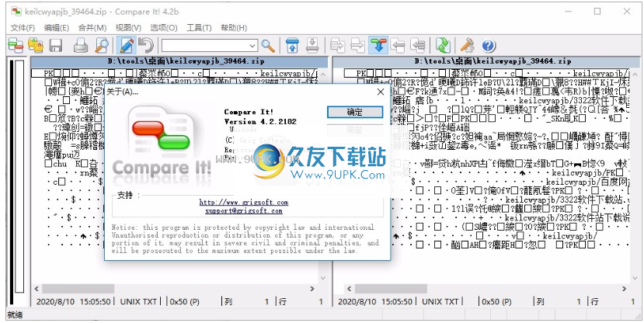The image size is (644, 323).
Task: Click left pane vertical scrollbar up arrow
Action: [x=323, y=75]
